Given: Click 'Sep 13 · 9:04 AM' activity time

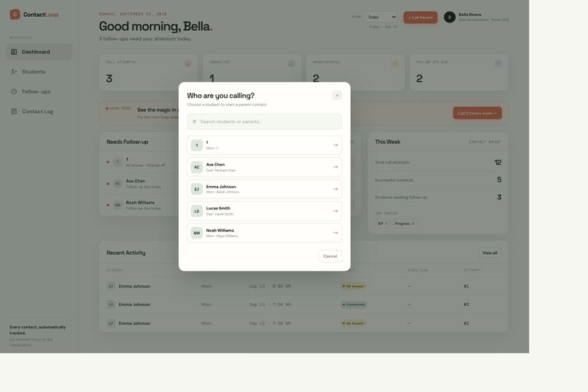Looking at the screenshot, I should tap(270, 286).
